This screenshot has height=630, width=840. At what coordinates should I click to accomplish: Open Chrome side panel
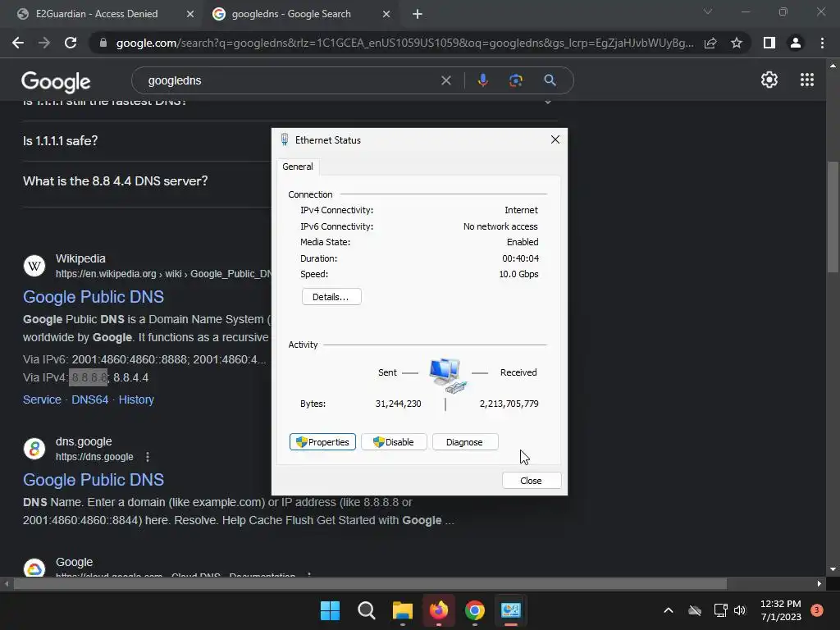pyautogui.click(x=769, y=43)
